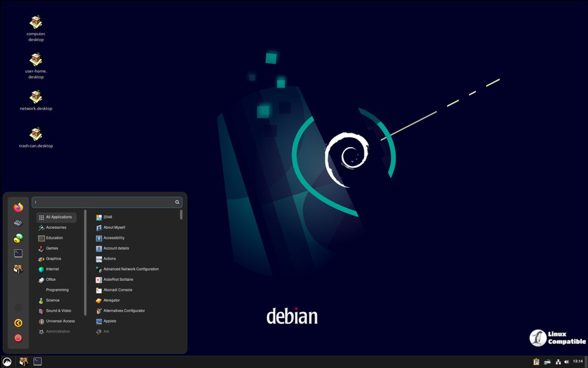This screenshot has width=588, height=368.
Task: Launch AisleRiot Solitaire
Action: (118, 280)
